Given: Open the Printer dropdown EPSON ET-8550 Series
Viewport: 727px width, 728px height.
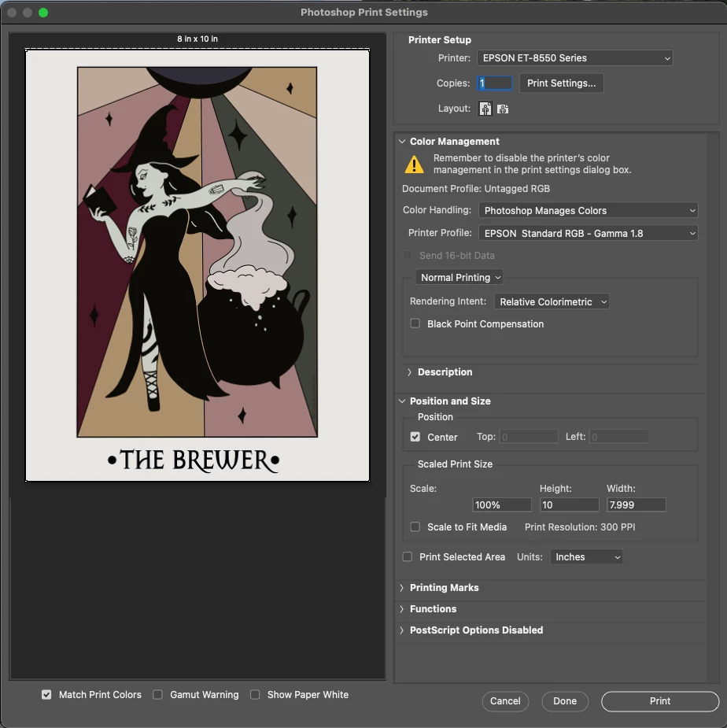Looking at the screenshot, I should click(574, 58).
